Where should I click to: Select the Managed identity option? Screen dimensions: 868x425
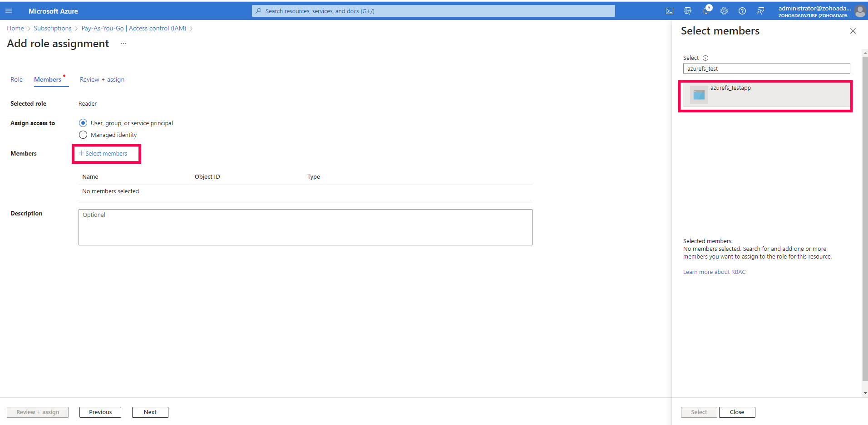tap(83, 135)
